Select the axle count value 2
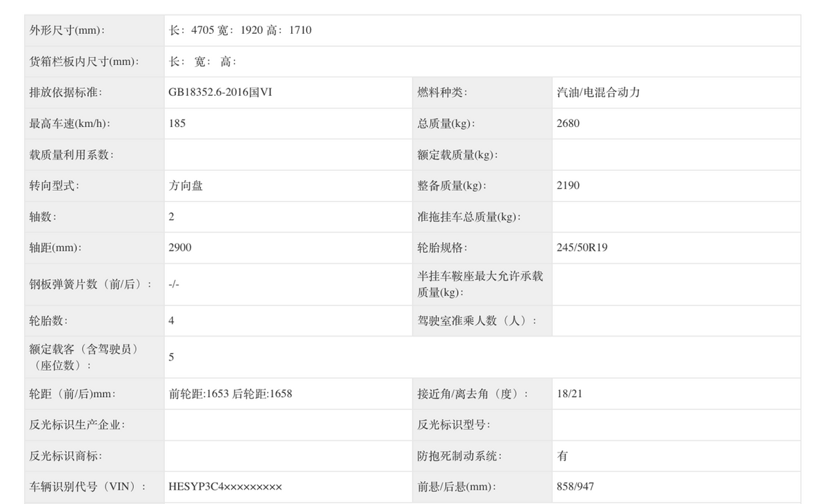This screenshot has width=828, height=504. (x=171, y=216)
